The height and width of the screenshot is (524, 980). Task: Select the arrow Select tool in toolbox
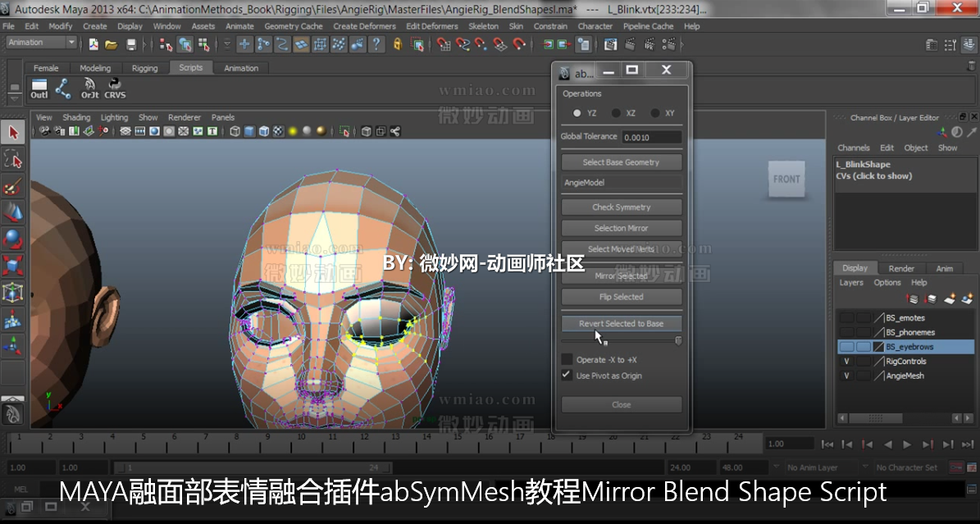pos(13,133)
